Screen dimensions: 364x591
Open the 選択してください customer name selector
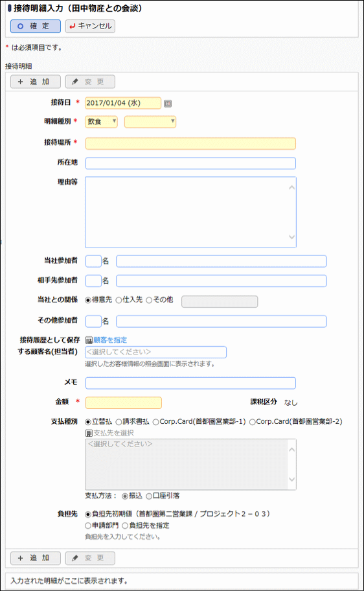[x=155, y=352]
